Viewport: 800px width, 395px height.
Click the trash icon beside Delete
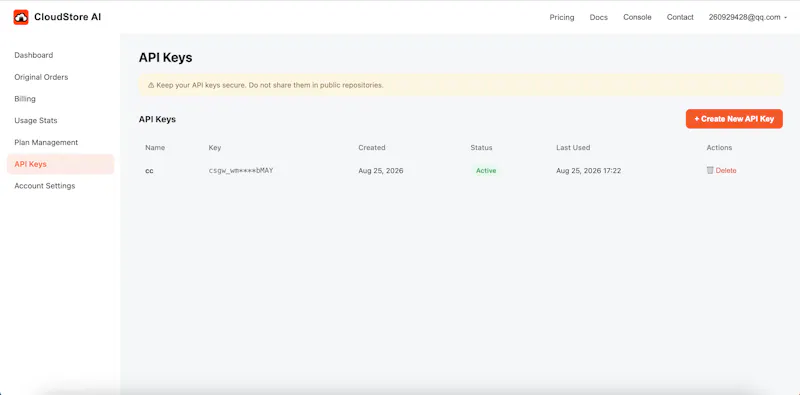point(710,170)
